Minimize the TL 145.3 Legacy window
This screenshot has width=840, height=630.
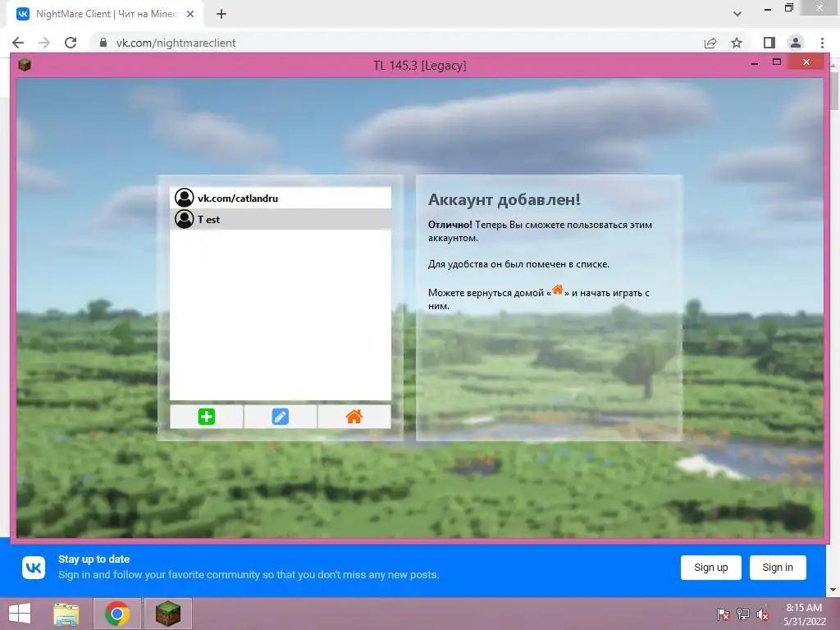tap(755, 64)
